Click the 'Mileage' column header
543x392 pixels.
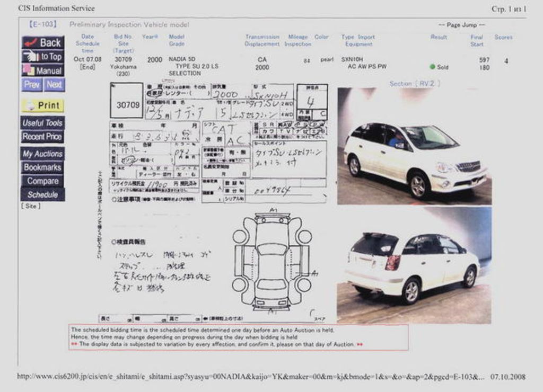click(298, 37)
